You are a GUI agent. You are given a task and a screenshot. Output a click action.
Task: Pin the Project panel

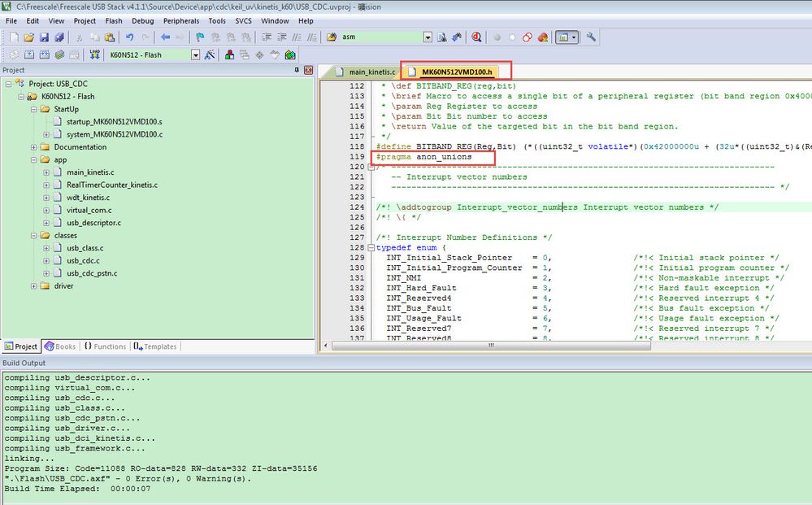click(x=297, y=70)
